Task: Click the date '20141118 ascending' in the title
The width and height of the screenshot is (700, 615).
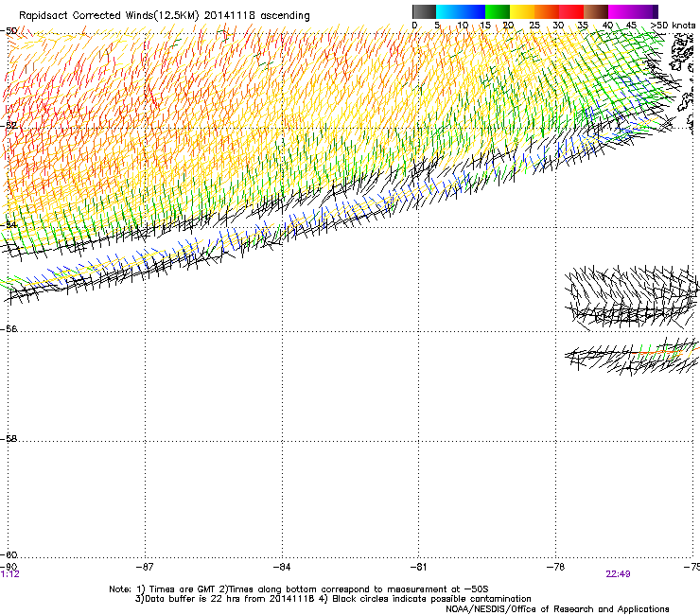Action: click(x=257, y=16)
